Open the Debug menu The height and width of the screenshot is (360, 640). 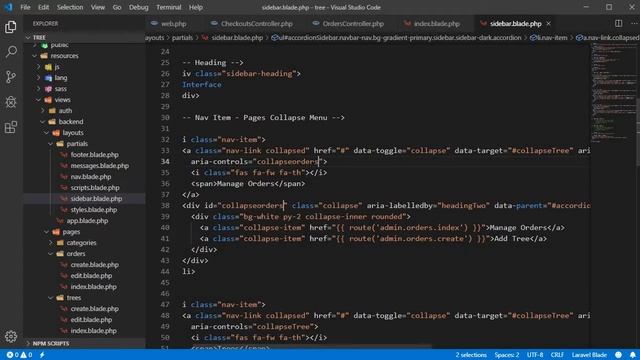click(x=138, y=7)
